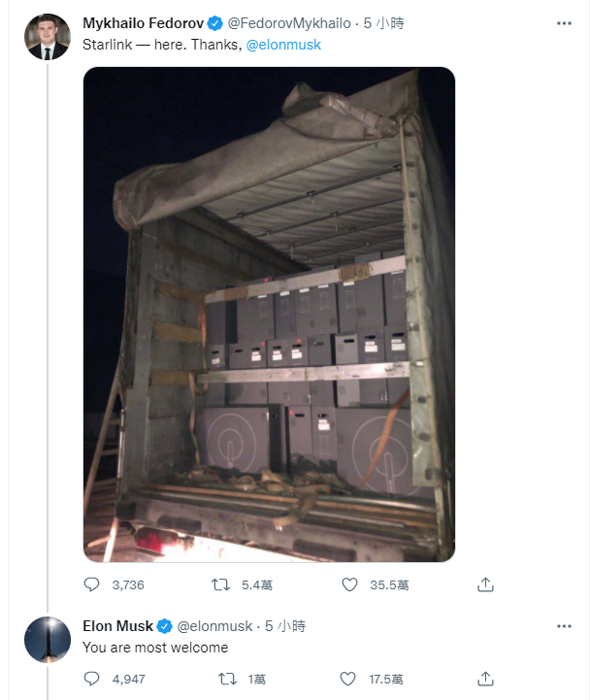Screen dimensions: 590x700
Task: Like Fedorov's Starlink tweet
Action: pyautogui.click(x=350, y=584)
